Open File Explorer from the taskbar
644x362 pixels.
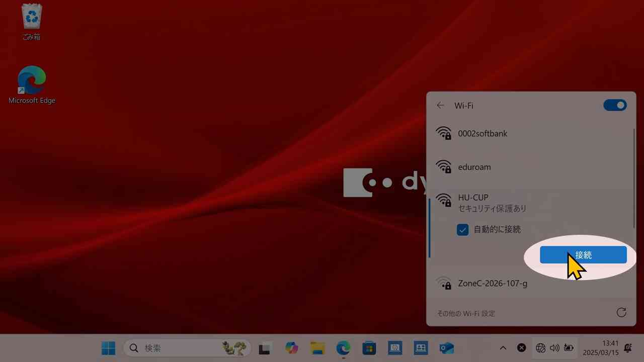point(317,348)
